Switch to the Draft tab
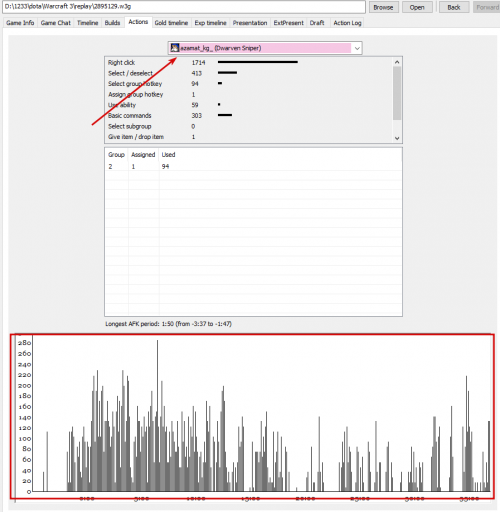The image size is (500, 512). coord(317,23)
